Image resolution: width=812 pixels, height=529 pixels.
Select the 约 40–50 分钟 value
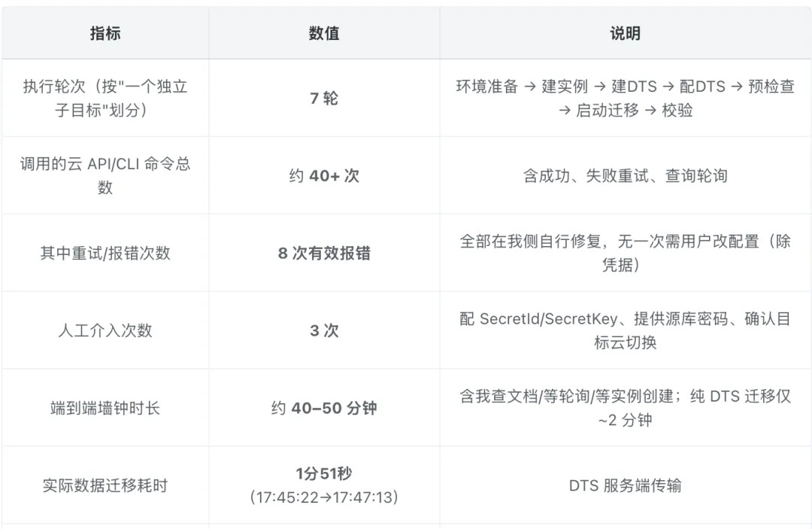324,408
